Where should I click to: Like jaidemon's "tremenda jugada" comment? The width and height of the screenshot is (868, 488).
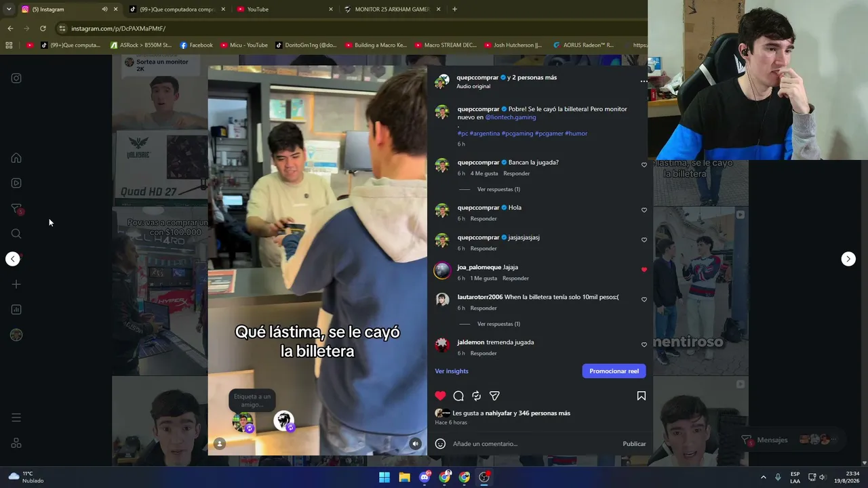tap(644, 345)
